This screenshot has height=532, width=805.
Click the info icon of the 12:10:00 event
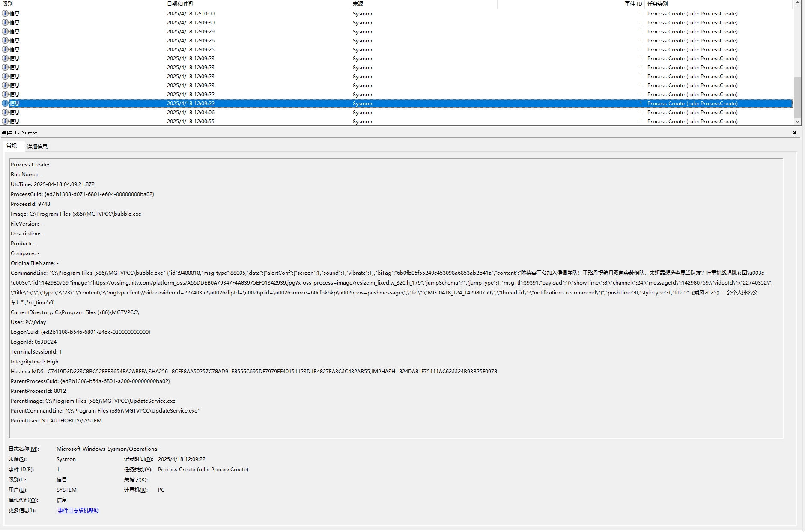[5, 13]
